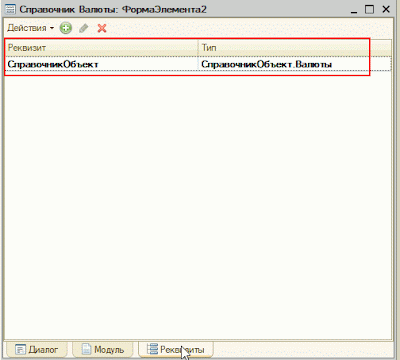The width and height of the screenshot is (400, 360).
Task: Click the Реквизит column header
Action: pos(101,48)
